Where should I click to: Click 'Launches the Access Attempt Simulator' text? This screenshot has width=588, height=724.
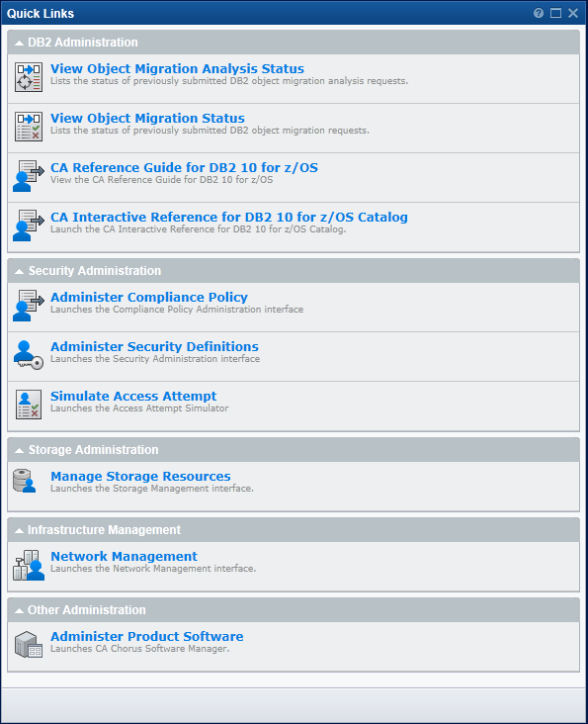click(x=139, y=408)
